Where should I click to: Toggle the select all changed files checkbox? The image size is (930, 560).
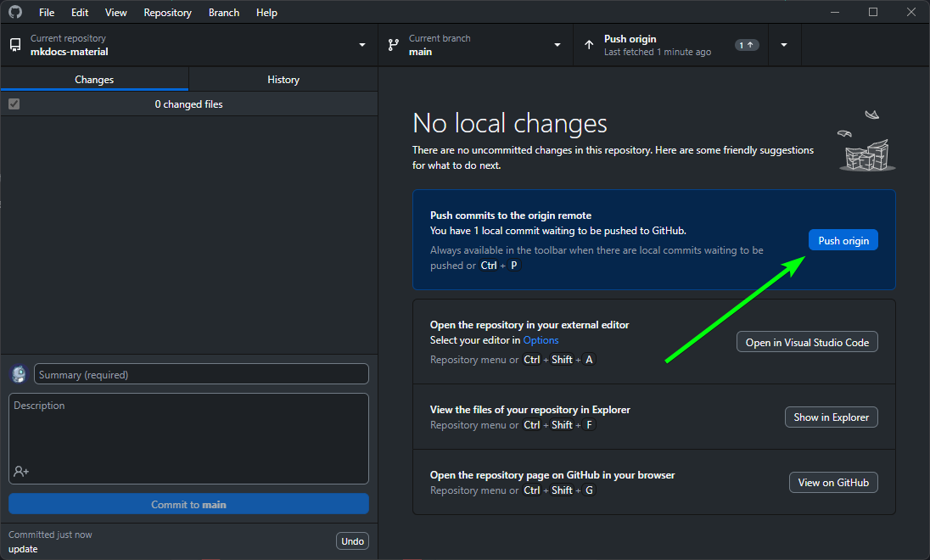click(14, 104)
